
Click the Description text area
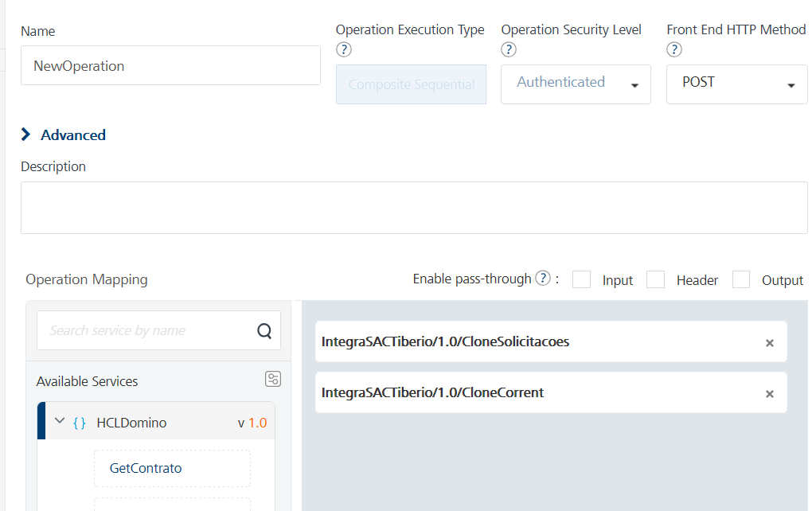pos(413,208)
